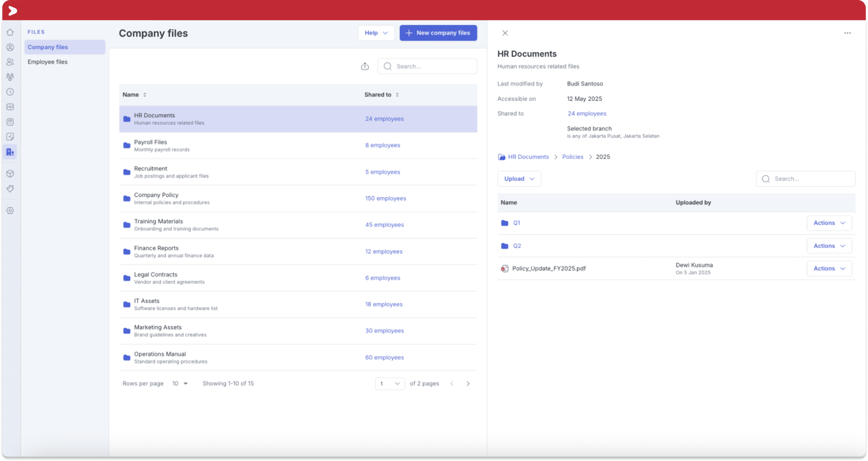The height and width of the screenshot is (461, 868).
Task: Expand Actions dropdown for Q2 folder
Action: point(829,246)
